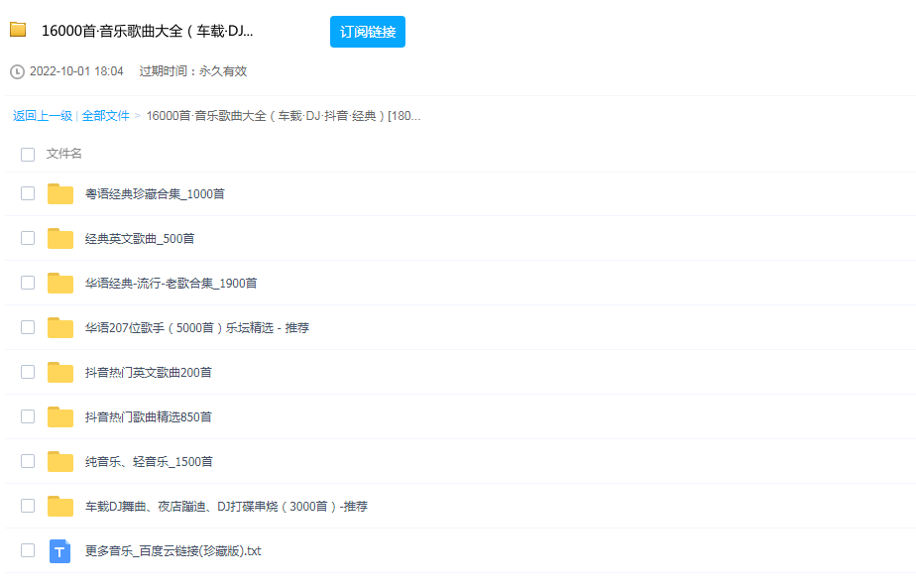This screenshot has width=916, height=588.
Task: Check the box for 经典英文歌曲_500首
Action: [28, 238]
